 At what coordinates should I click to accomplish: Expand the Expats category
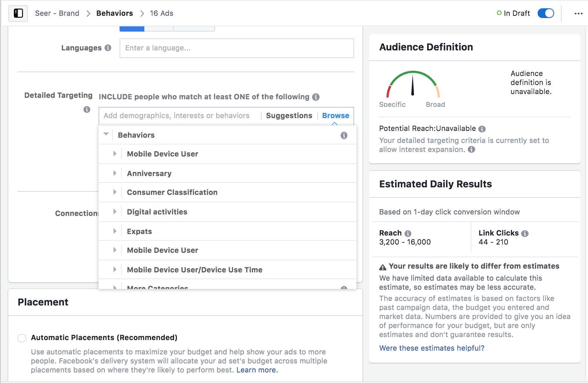tap(115, 231)
